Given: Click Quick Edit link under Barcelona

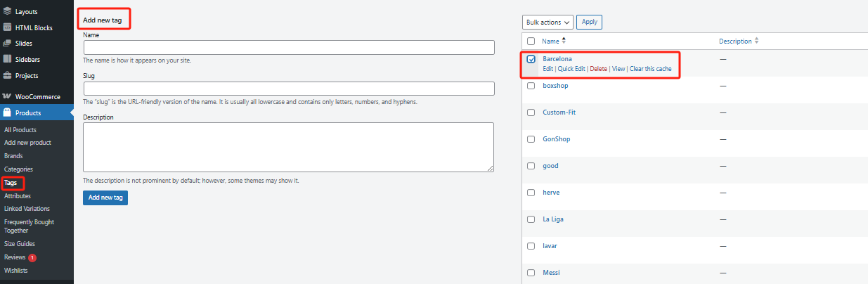Looking at the screenshot, I should [571, 69].
